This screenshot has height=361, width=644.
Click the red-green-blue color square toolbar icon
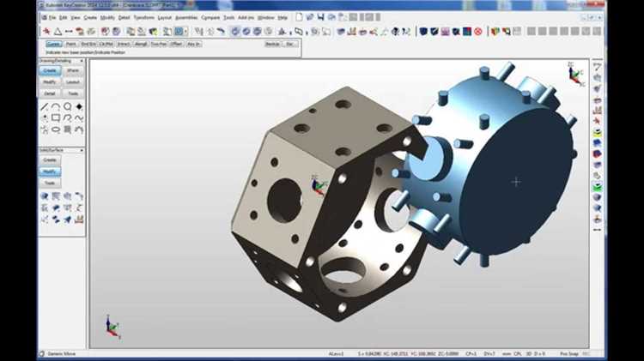[x=467, y=31]
